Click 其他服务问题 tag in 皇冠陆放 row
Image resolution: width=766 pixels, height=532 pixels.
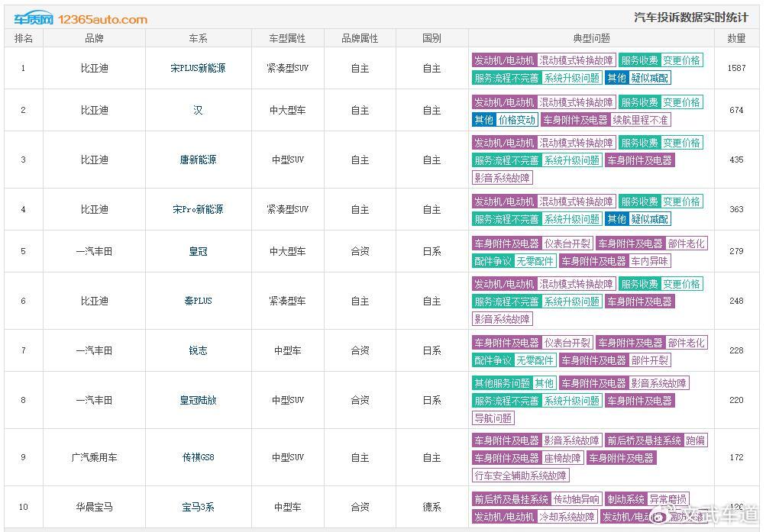[x=503, y=383]
